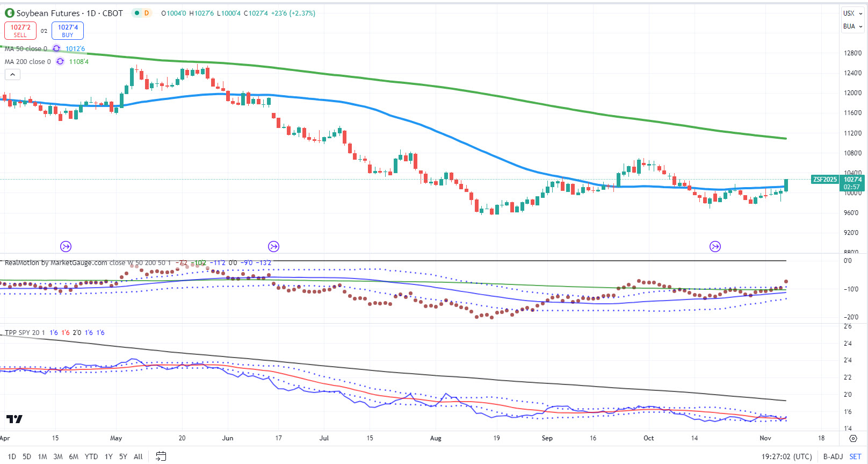Toggle the SET settlement price option
Image resolution: width=868 pixels, height=464 pixels.
pos(855,456)
